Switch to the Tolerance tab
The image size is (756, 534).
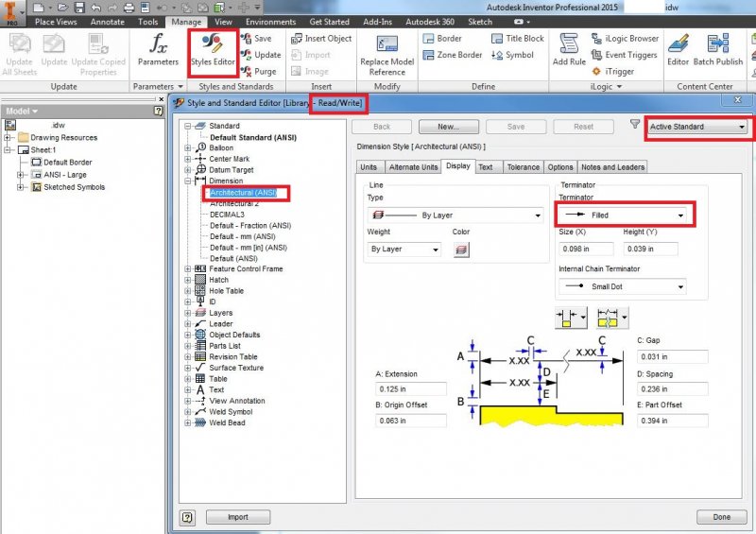[x=524, y=167]
